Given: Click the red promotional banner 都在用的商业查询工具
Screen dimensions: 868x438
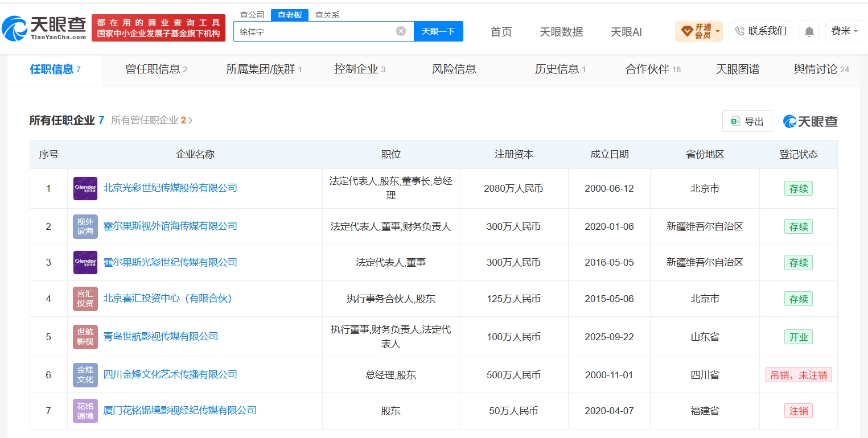Looking at the screenshot, I should click(x=158, y=28).
